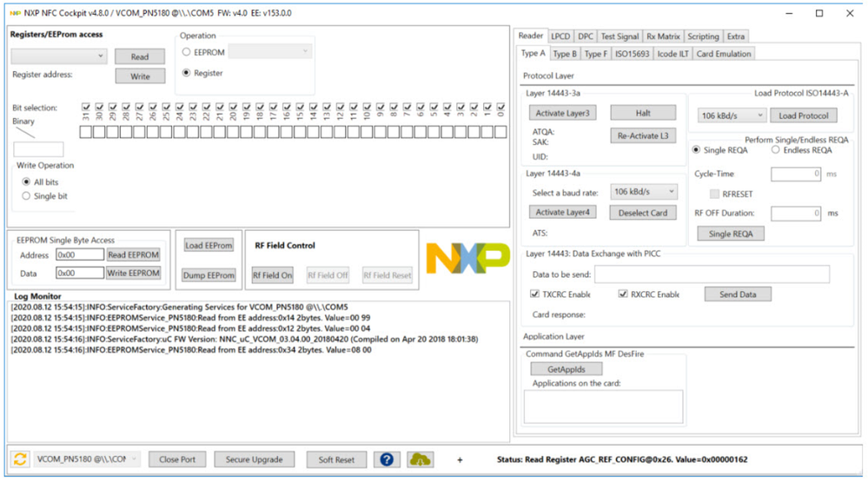This screenshot has width=868, height=482.
Task: Turn on RF field with Rf Field On
Action: tap(272, 275)
